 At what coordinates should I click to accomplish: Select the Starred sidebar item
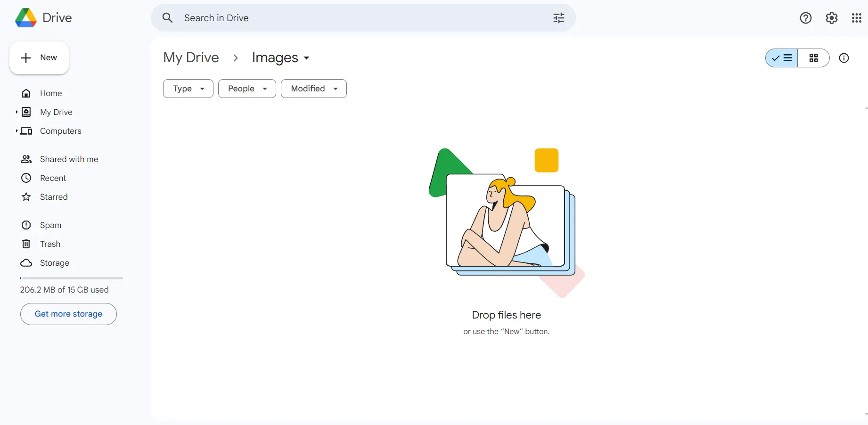point(54,197)
